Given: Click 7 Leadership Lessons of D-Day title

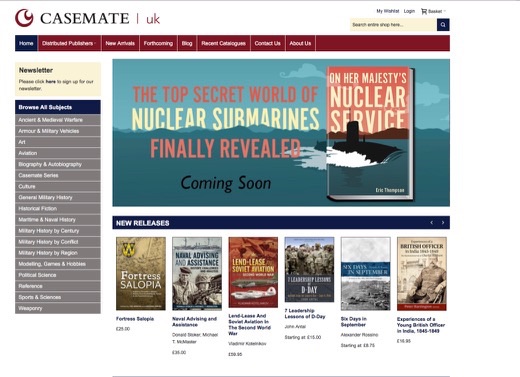Looking at the screenshot, I should pos(305,313).
